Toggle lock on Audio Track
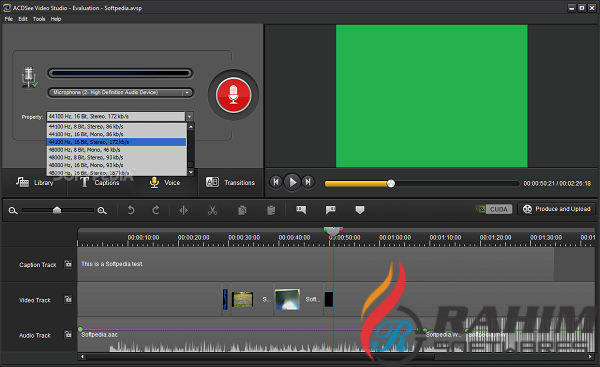 tap(68, 334)
